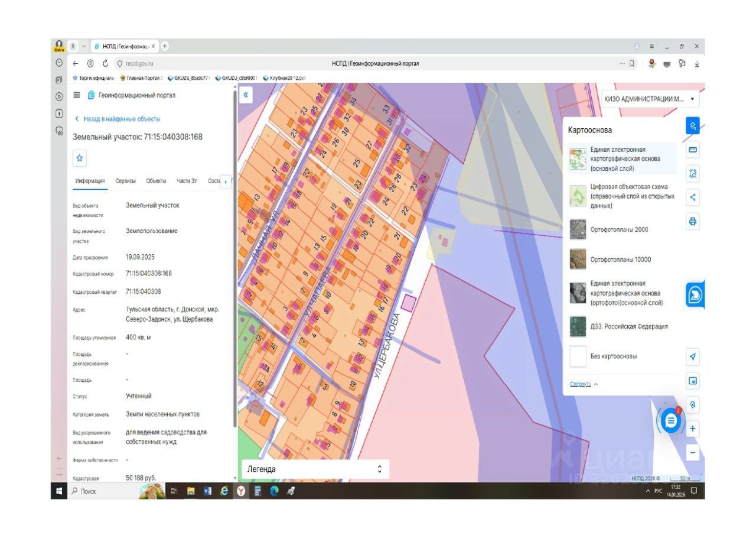Viewport: 756px width, 535px height.
Task: Switch to the Объекты tab
Action: pos(156,181)
